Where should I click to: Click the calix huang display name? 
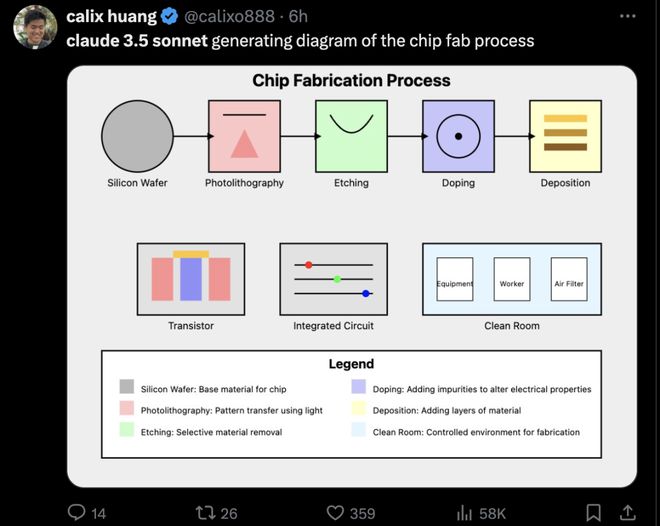click(112, 16)
